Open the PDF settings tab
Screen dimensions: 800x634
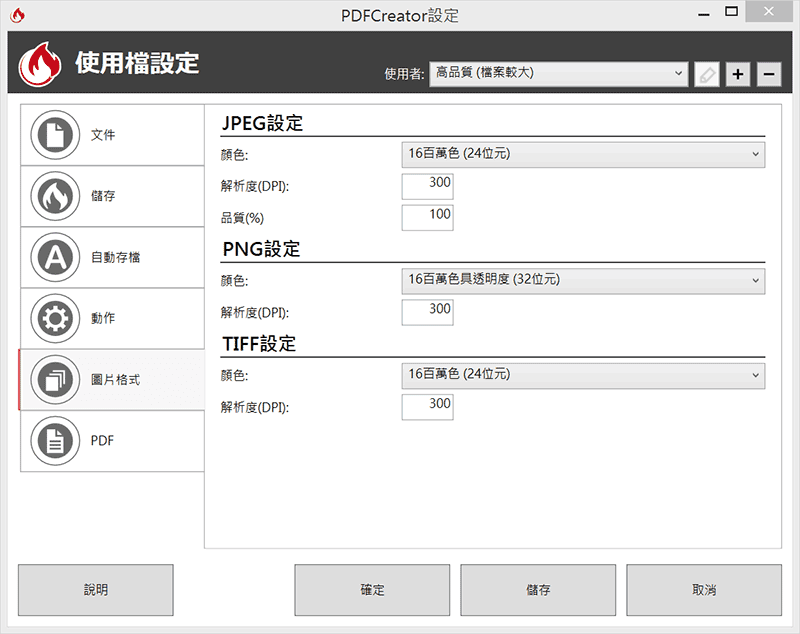(x=112, y=441)
